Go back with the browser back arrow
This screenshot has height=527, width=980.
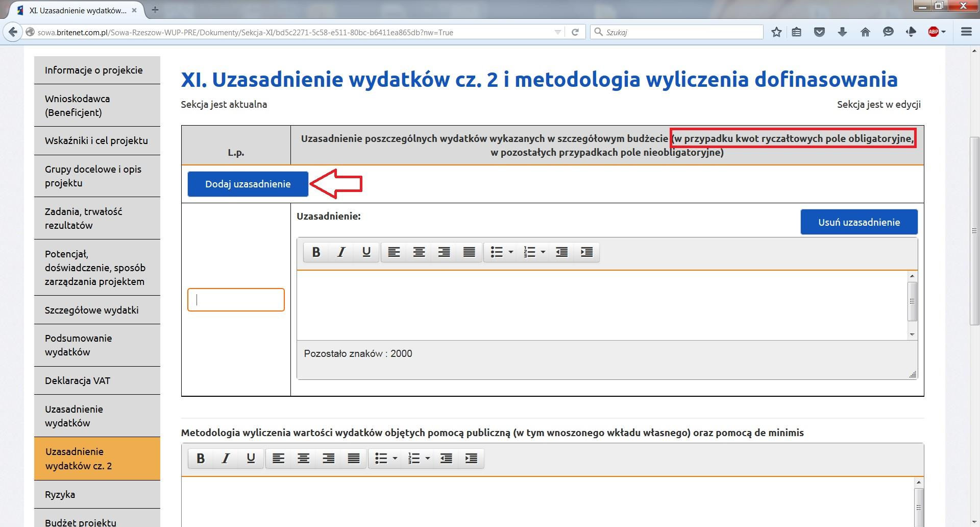click(13, 32)
